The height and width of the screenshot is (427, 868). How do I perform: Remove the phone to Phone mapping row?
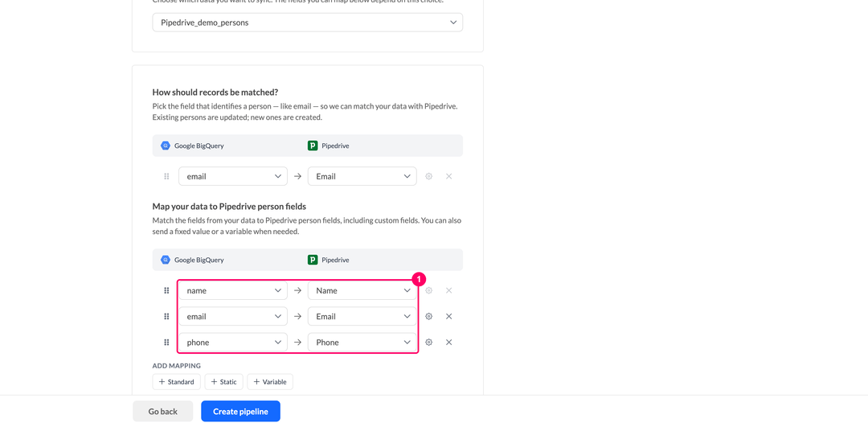449,343
